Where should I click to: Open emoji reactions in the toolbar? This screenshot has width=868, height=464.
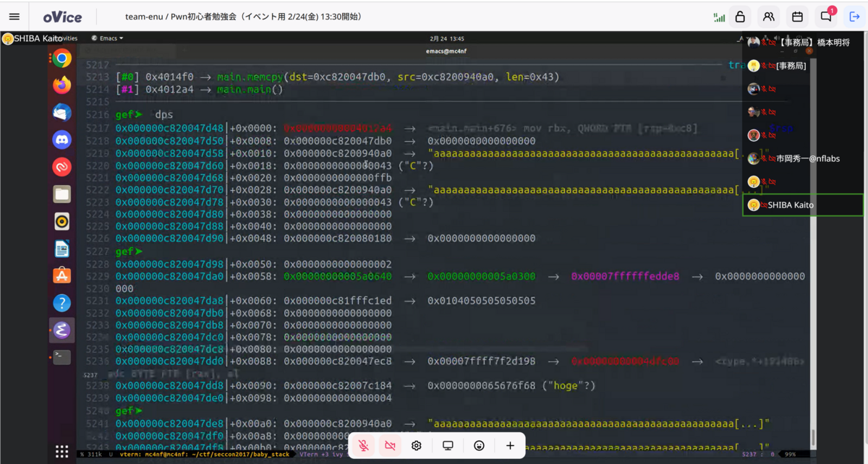pos(479,445)
